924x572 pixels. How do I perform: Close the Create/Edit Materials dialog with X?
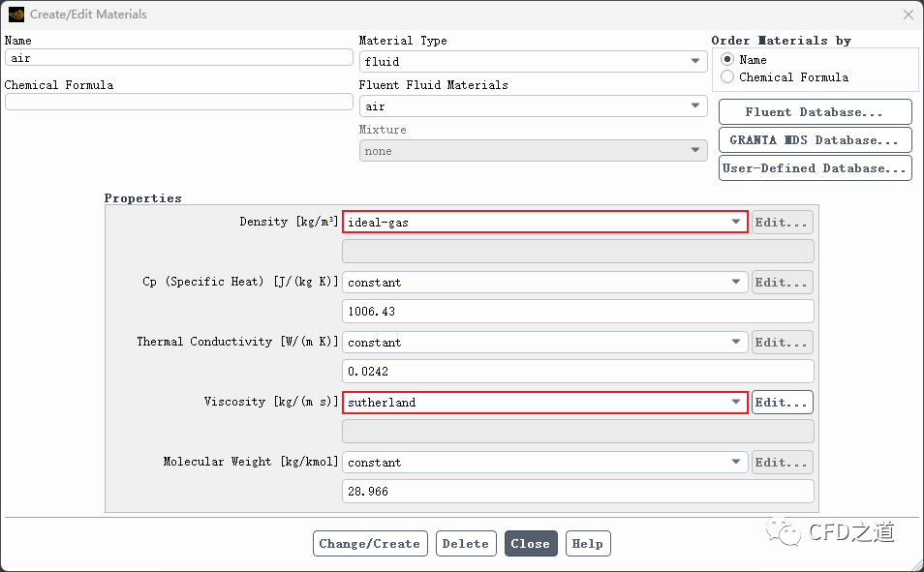[909, 15]
